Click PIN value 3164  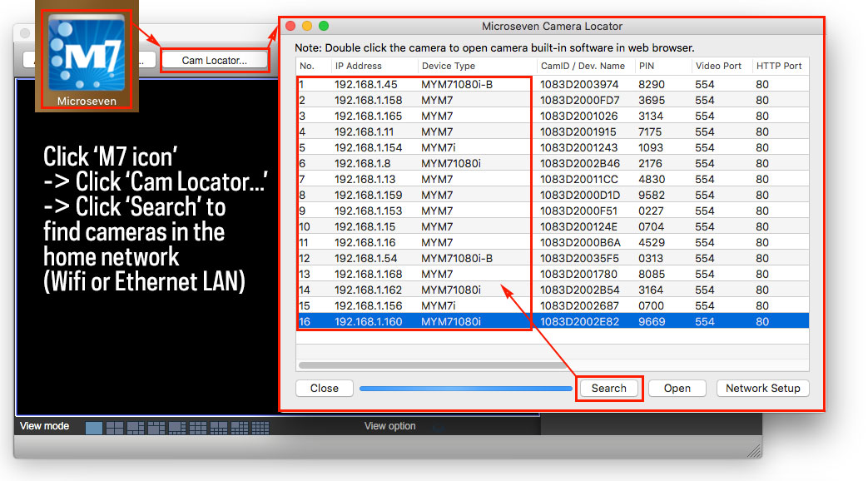(x=651, y=290)
